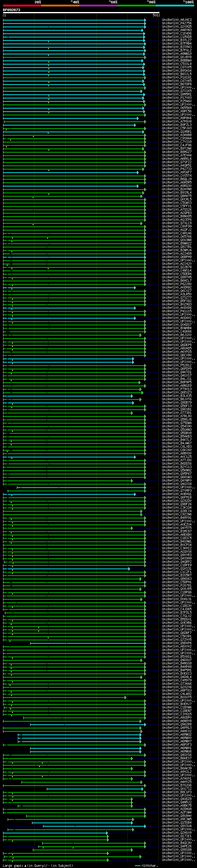Open hit UniRef100_C1E4D6
The width and height of the screenshot is (197, 868).
click(x=177, y=33)
